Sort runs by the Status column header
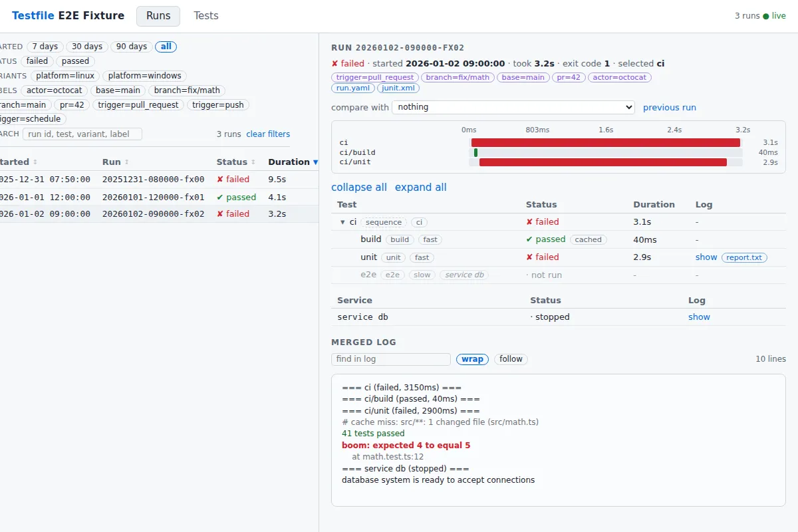The height and width of the screenshot is (532, 798). [x=236, y=162]
